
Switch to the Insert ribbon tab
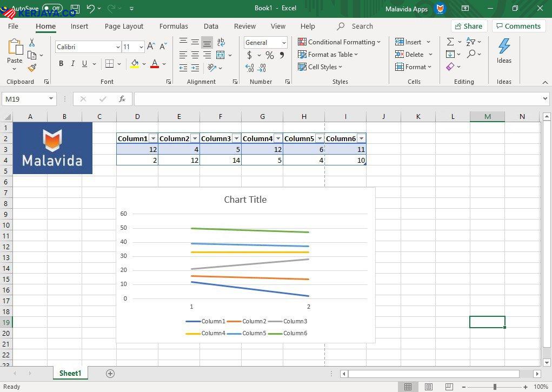point(79,26)
